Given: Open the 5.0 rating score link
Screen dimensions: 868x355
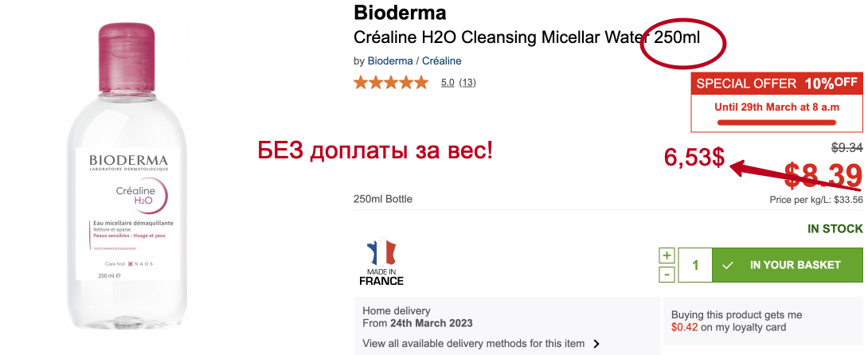Looking at the screenshot, I should [448, 82].
